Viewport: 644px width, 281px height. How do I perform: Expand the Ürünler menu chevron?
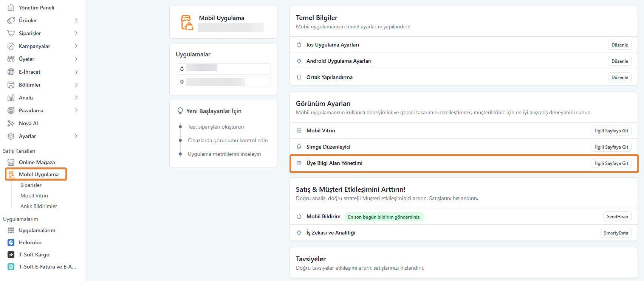tap(76, 20)
